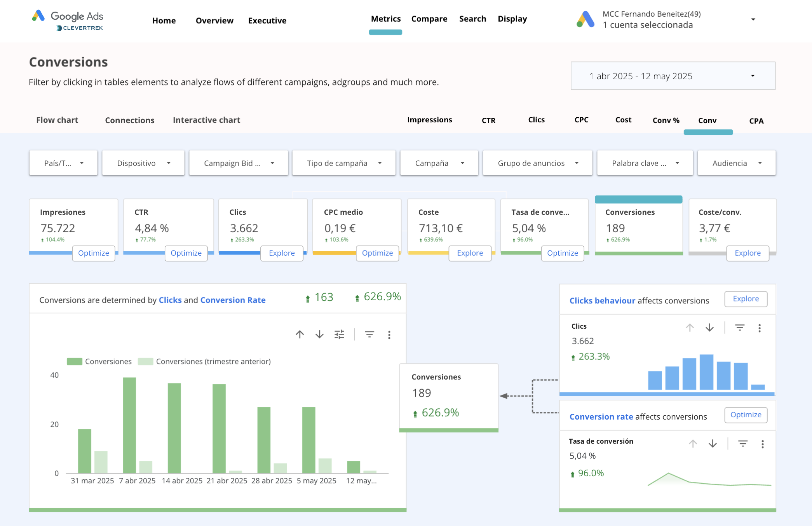Open optional metrics sliders icon in Conversiones chart

339,334
